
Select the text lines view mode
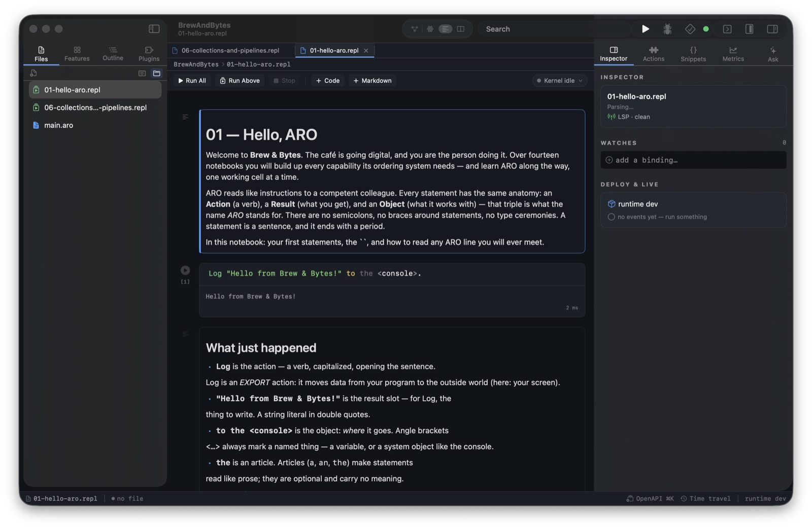tap(445, 29)
